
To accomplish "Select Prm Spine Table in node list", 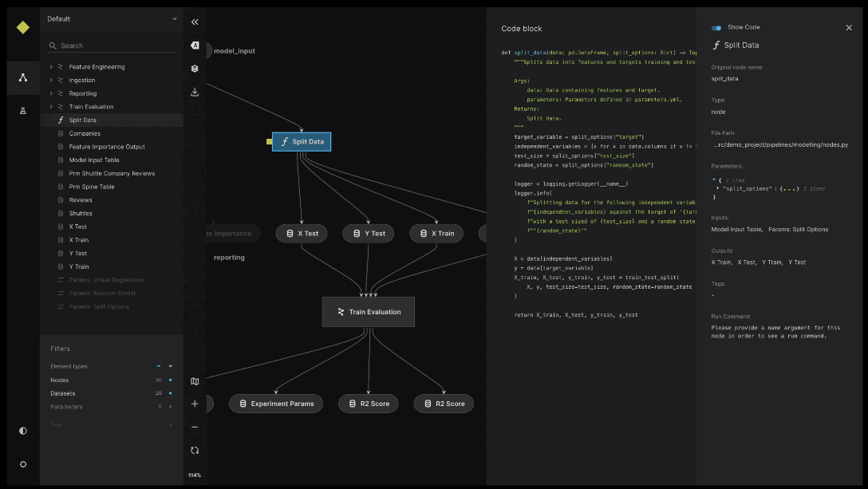I will tap(91, 187).
